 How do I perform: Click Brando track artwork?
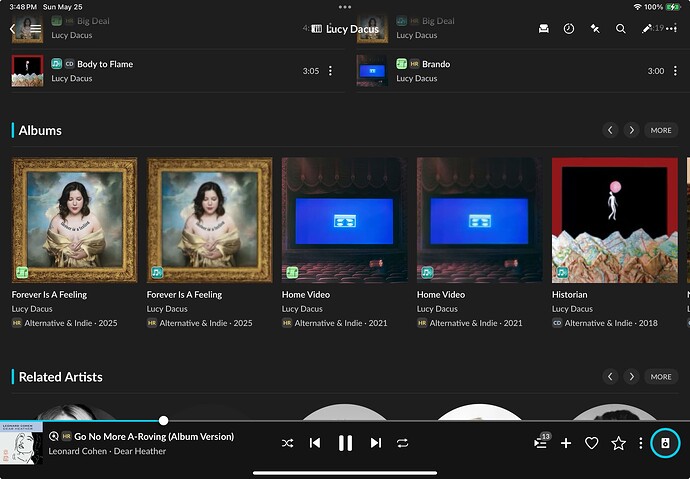372,71
